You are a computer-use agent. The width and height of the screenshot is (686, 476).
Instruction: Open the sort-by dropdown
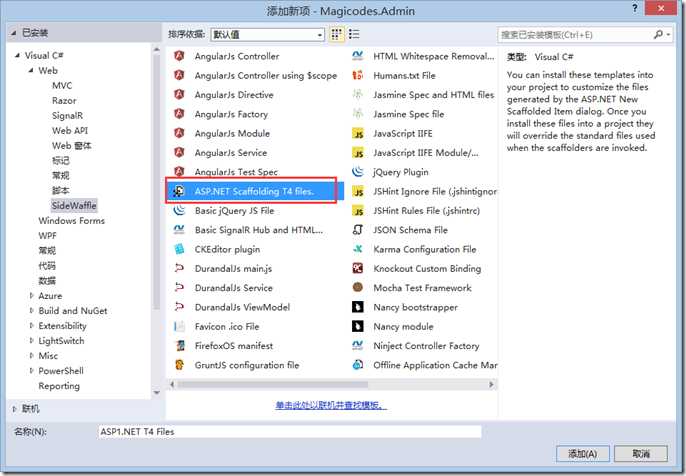pos(268,35)
